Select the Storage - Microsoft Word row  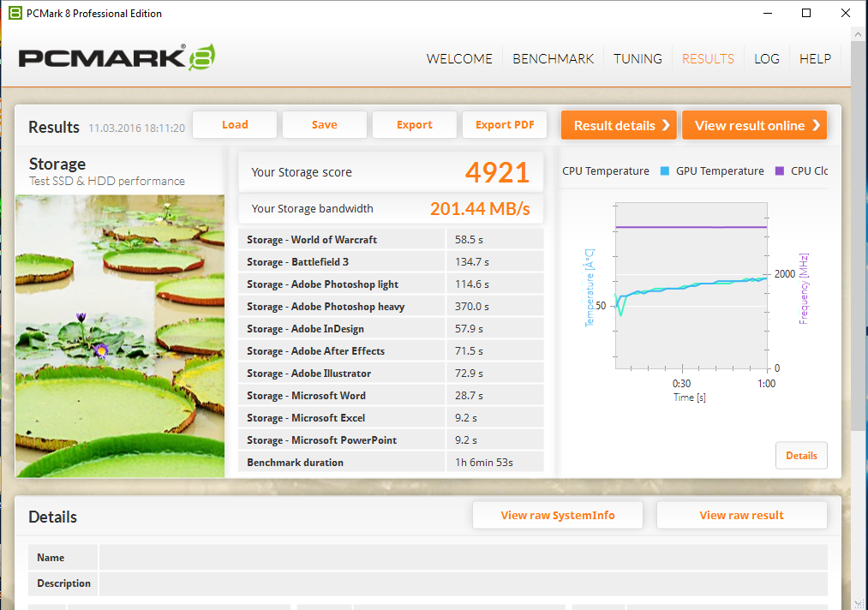(391, 395)
